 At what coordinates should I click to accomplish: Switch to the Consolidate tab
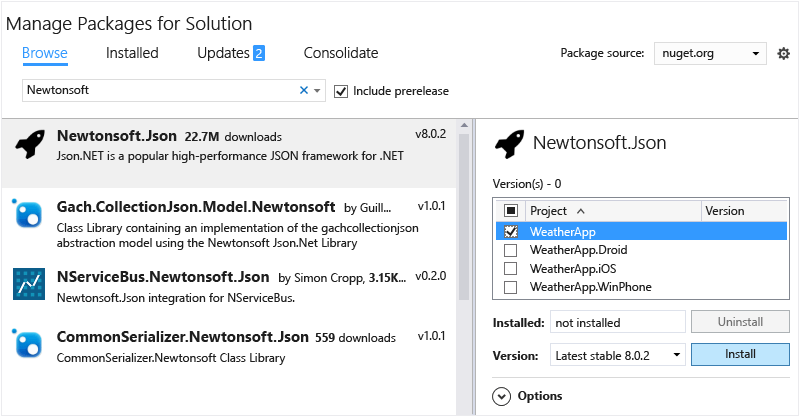click(341, 53)
